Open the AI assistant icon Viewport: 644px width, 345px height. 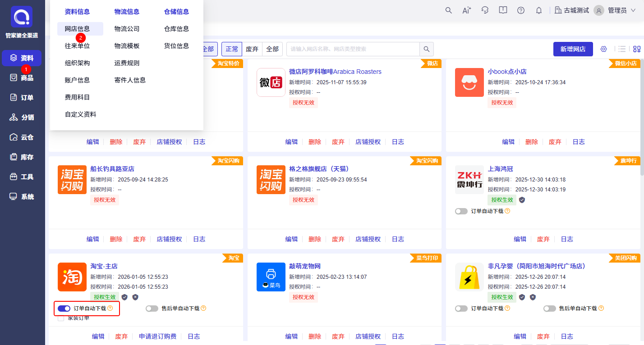point(466,10)
